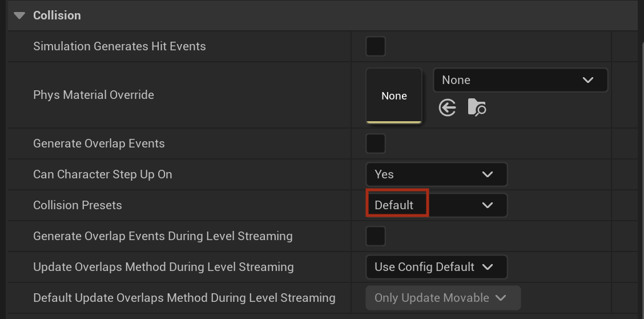Enable the Generate Overlap Events checkbox
This screenshot has width=644, height=319.
(x=376, y=143)
